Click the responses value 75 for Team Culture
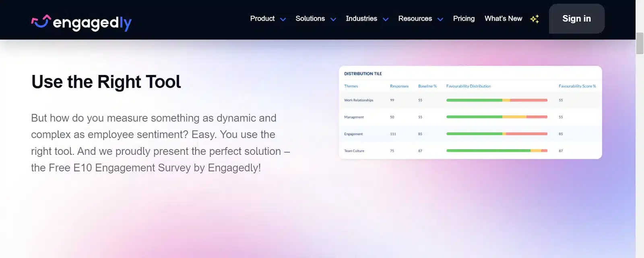This screenshot has width=644, height=258. (392, 151)
